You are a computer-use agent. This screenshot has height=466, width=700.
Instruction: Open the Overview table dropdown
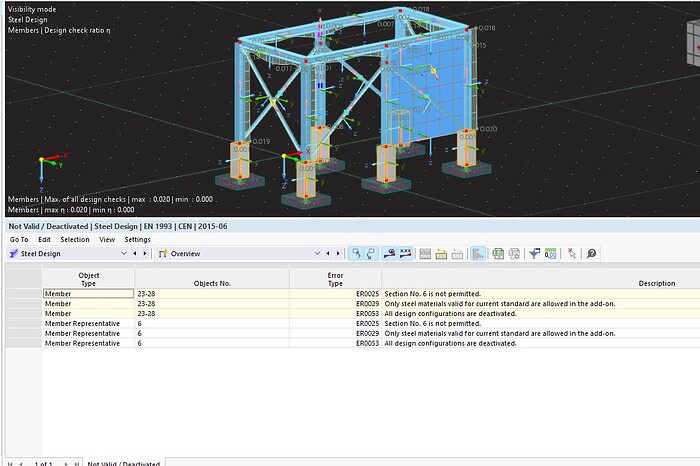(x=317, y=254)
